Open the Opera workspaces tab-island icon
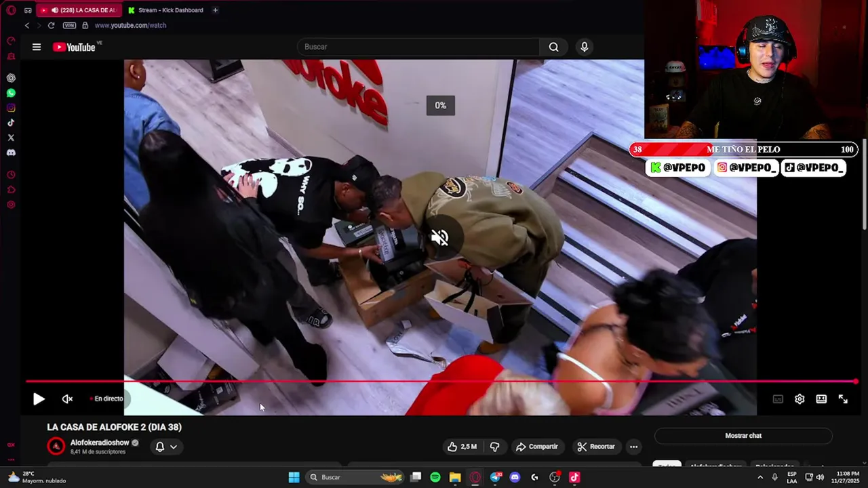The height and width of the screenshot is (488, 868). (28, 10)
